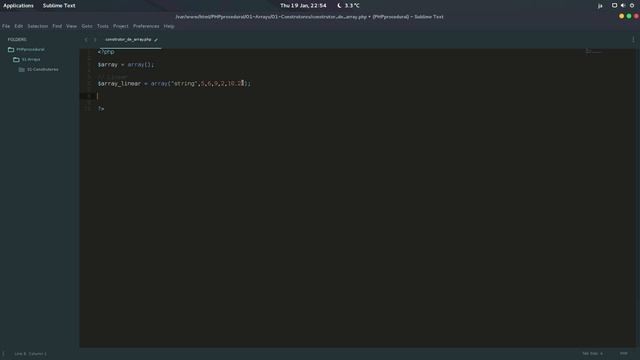Open the Tools menu
The image size is (640, 360).
pyautogui.click(x=103, y=26)
